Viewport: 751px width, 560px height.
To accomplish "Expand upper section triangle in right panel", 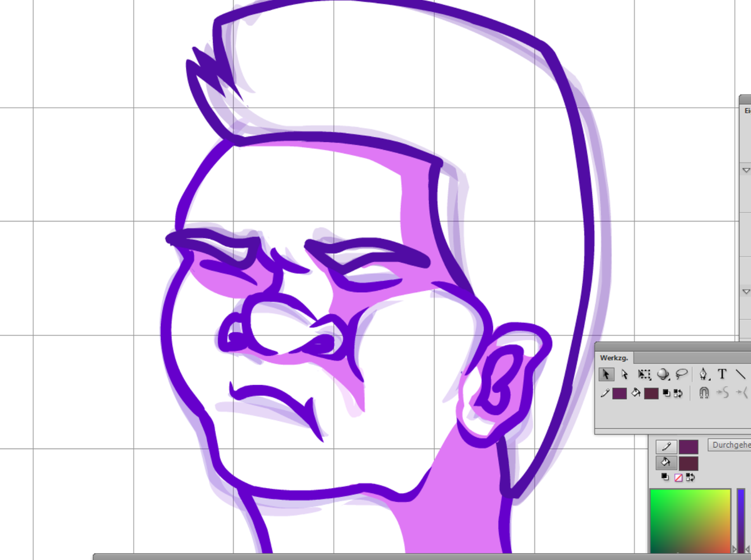I will [746, 170].
